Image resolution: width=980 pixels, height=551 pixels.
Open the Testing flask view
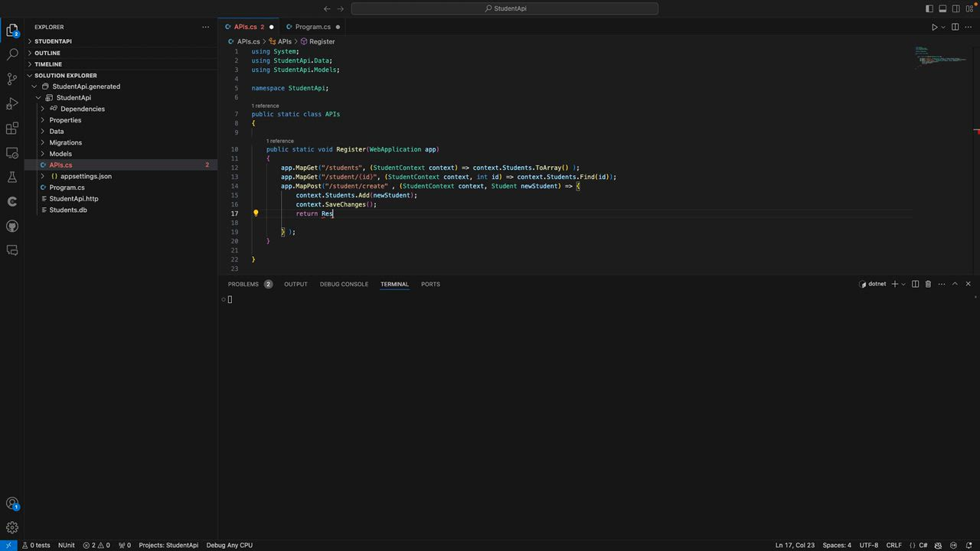click(x=12, y=177)
